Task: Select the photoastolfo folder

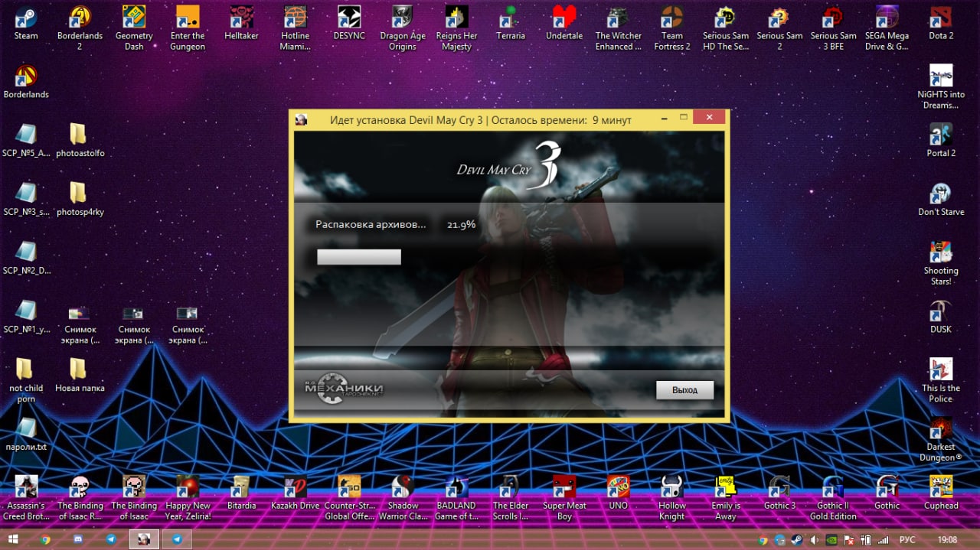Action: (80, 141)
